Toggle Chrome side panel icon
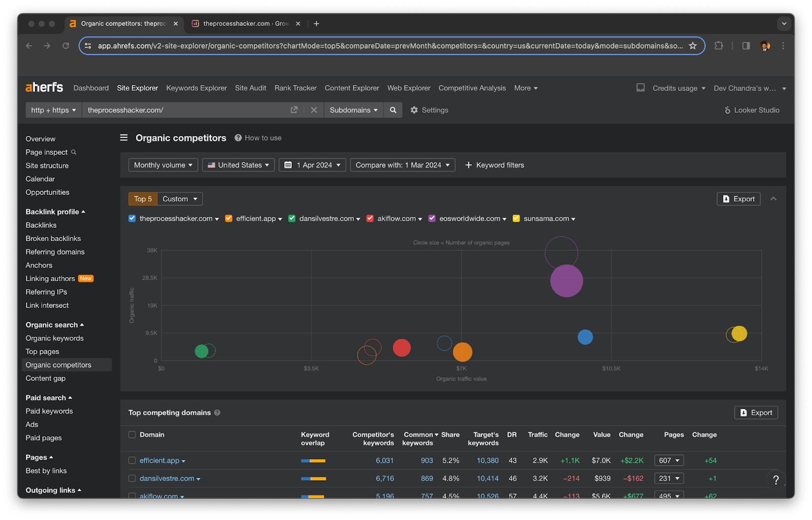Viewport: 812px width, 520px height. pyautogui.click(x=746, y=46)
